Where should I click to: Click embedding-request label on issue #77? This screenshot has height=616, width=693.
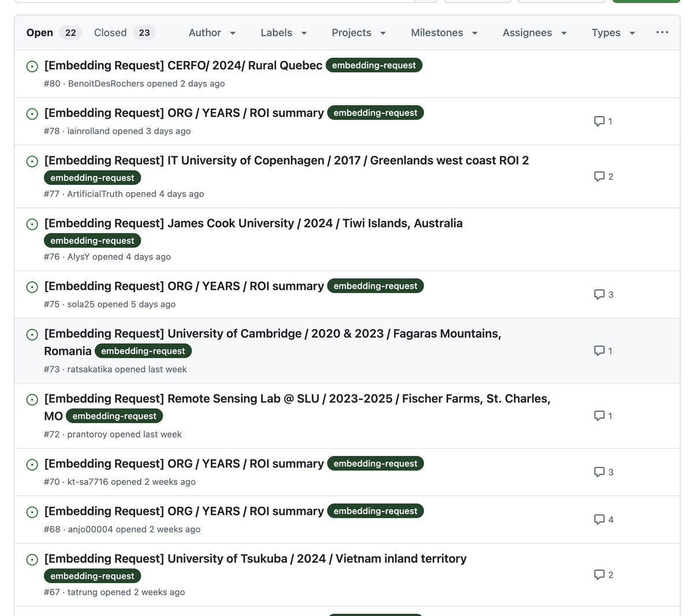pyautogui.click(x=92, y=178)
